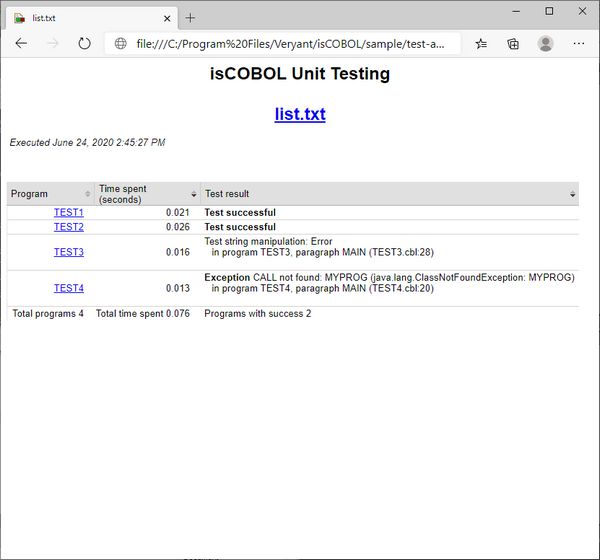
Task: Open the list.txt heading link
Action: click(x=300, y=114)
